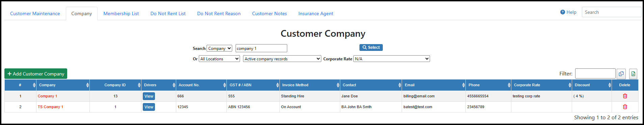Click Add Customer Company button
The width and height of the screenshot is (644, 125).
pos(36,74)
